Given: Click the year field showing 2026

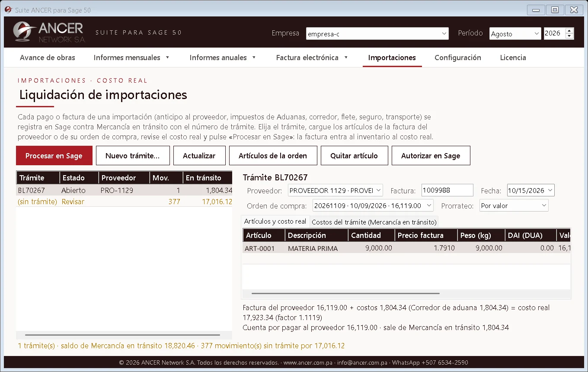Looking at the screenshot, I should click(554, 34).
